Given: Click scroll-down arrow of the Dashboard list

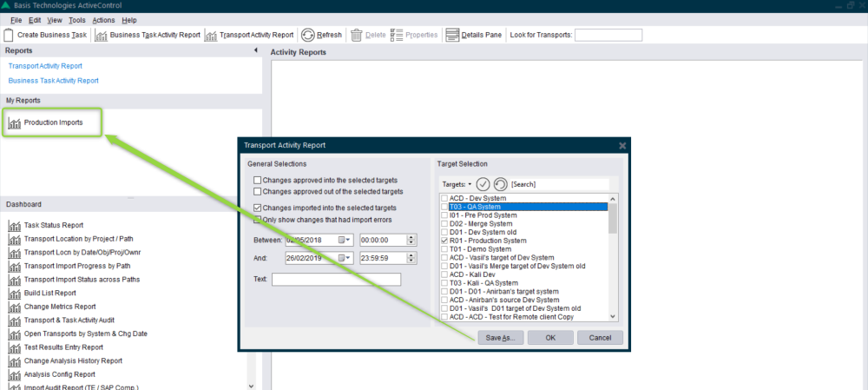Looking at the screenshot, I should coord(252,386).
